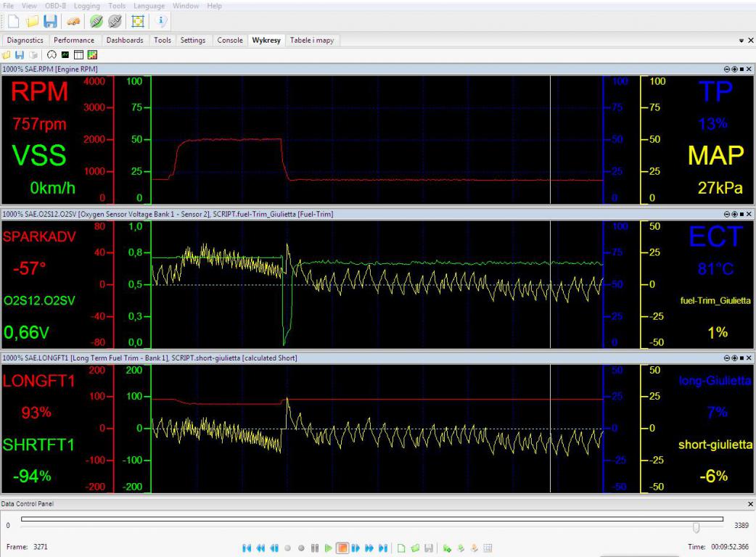756x557 pixels.
Task: Click the frame position slider handle
Action: 696,527
